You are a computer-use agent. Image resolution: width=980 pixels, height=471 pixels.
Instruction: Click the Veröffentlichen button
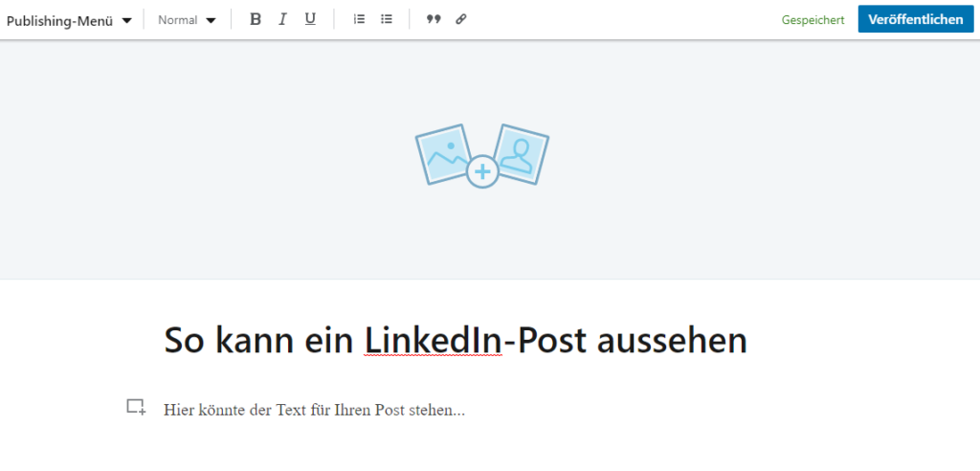pos(916,19)
